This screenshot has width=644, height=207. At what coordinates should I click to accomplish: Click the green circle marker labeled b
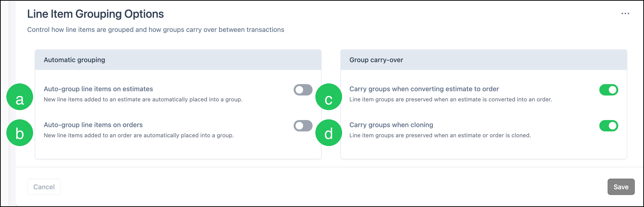click(20, 133)
